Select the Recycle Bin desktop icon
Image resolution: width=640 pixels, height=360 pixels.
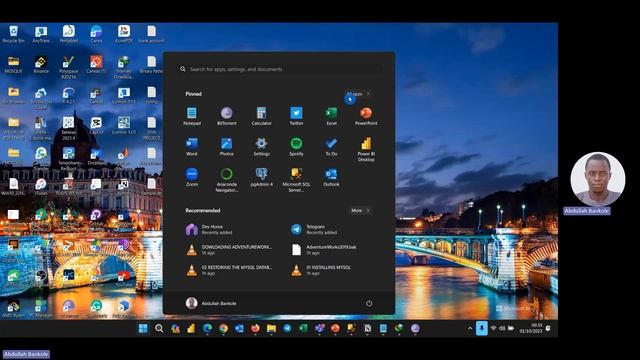coord(13,34)
